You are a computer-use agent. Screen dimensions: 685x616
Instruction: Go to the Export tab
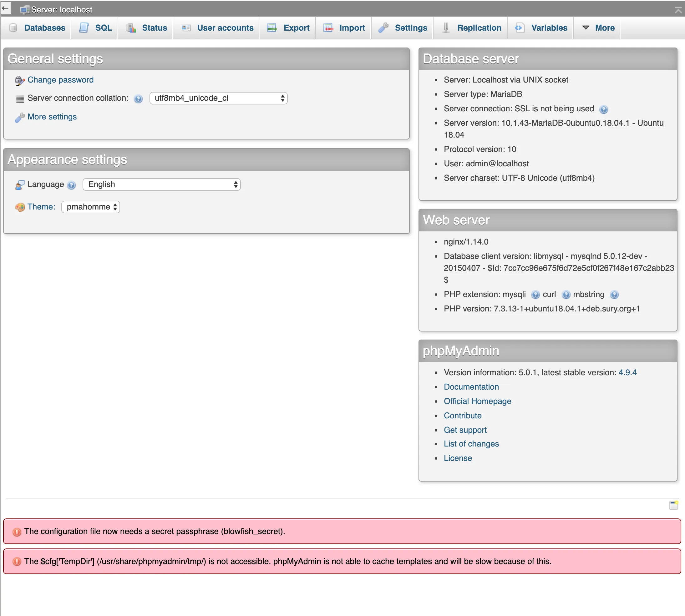click(x=288, y=28)
